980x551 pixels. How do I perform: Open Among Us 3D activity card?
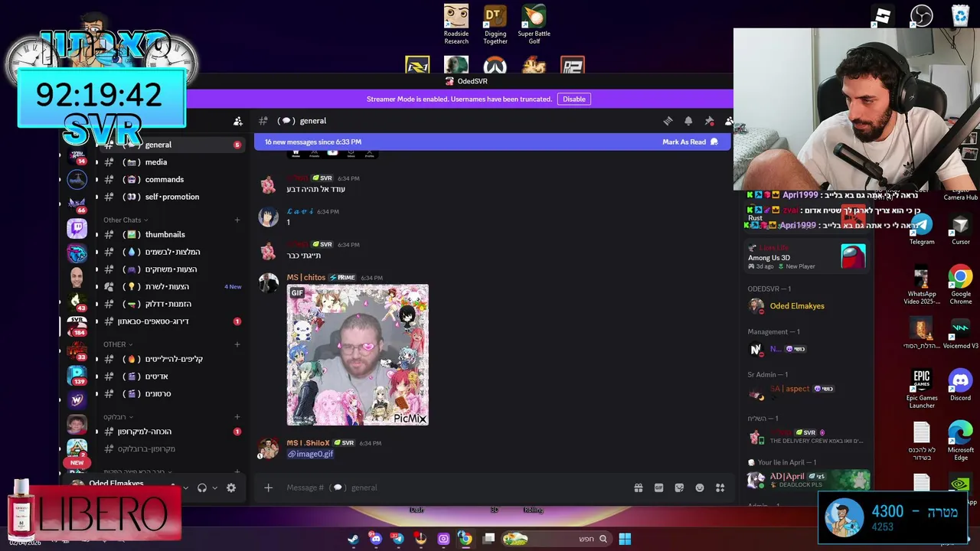[808, 257]
